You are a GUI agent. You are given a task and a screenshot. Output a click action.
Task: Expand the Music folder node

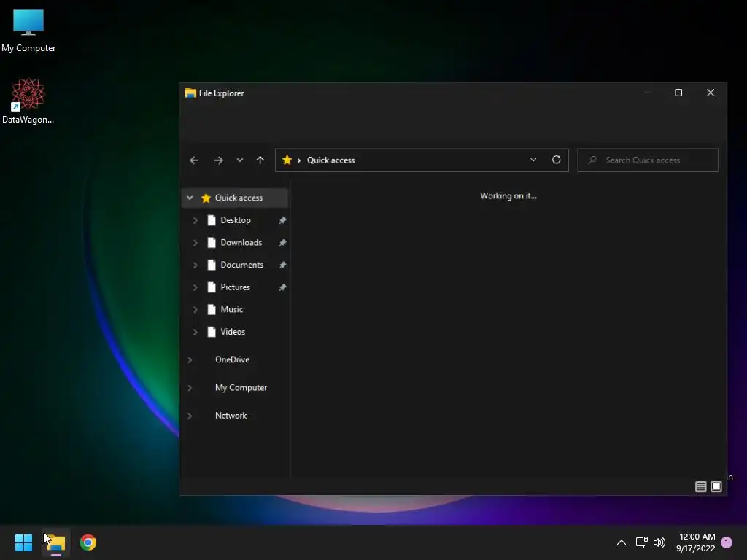pyautogui.click(x=195, y=310)
